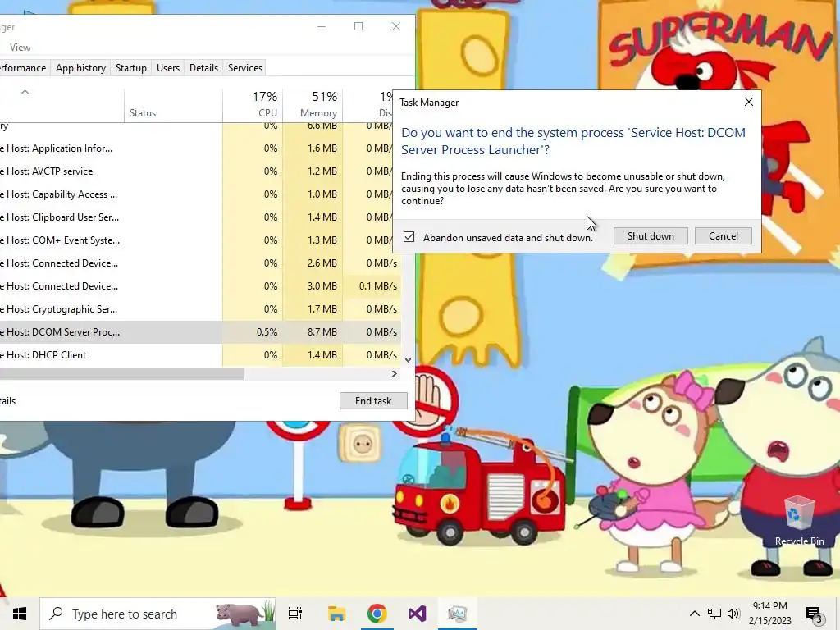
Task: Select the Recycle Bin desktop icon
Action: [799, 520]
